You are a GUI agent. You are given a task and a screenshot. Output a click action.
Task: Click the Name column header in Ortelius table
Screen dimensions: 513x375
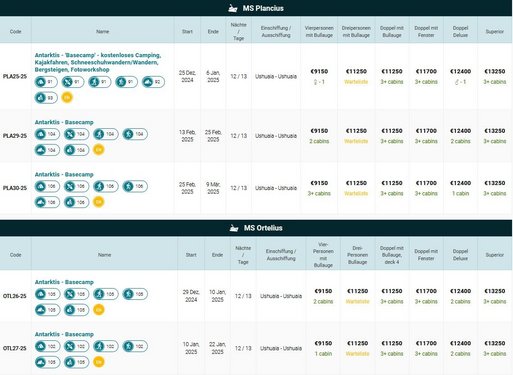tap(104, 255)
